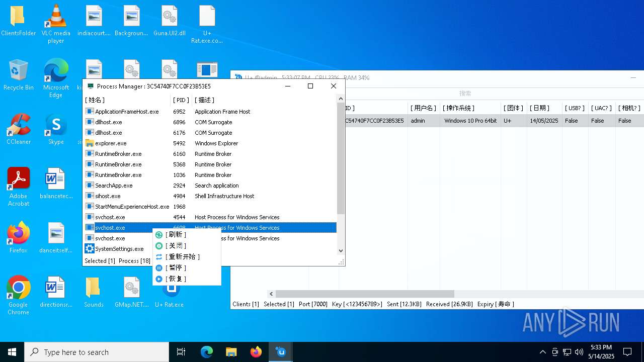Select the SearchApp.exe process row

coord(210,186)
